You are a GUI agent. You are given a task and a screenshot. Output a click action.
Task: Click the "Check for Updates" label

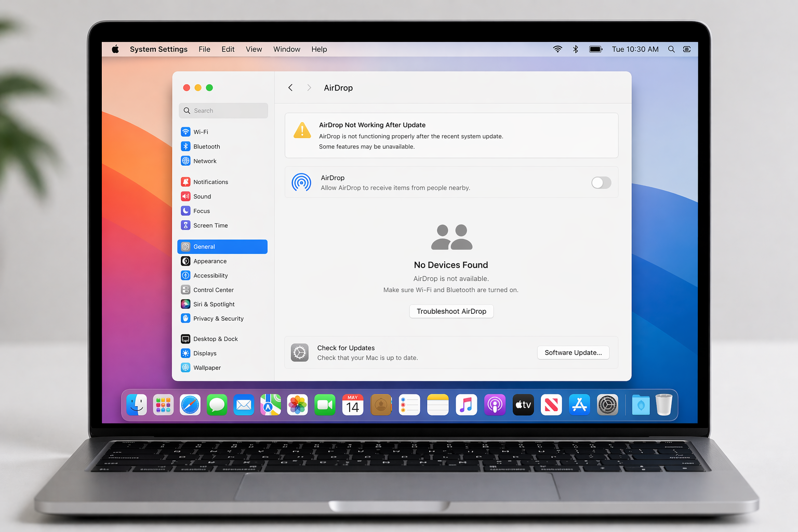[x=346, y=348]
